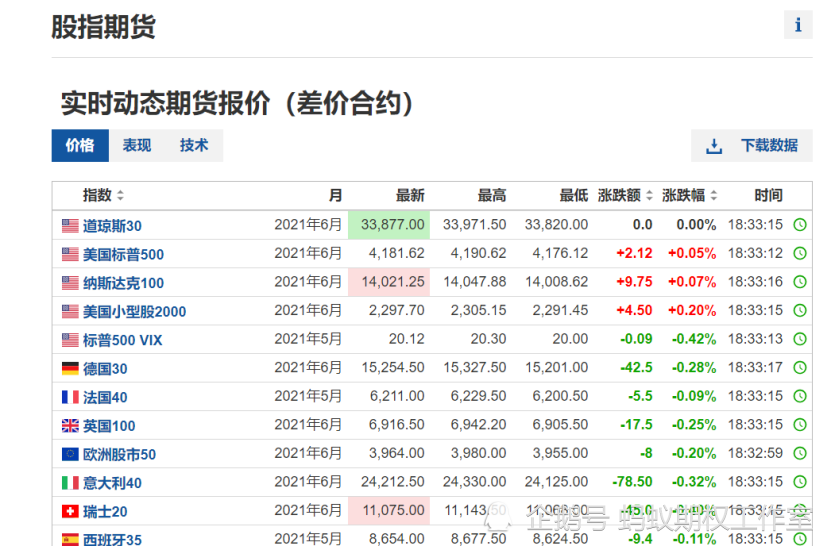This screenshot has height=547, width=831.
Task: Click the clock icon in 欧洲股市50 row
Action: click(x=800, y=453)
